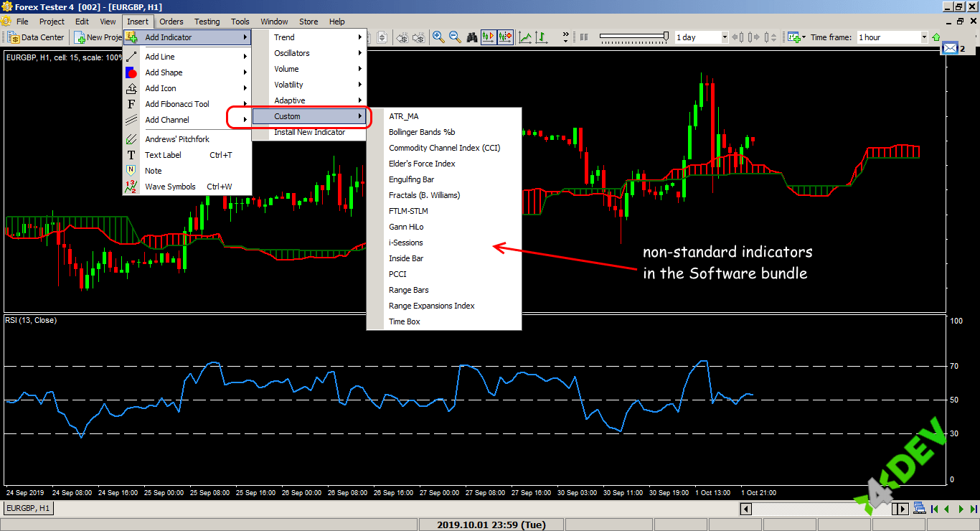Open the Edit menu
The height and width of the screenshot is (531, 980).
coord(82,22)
